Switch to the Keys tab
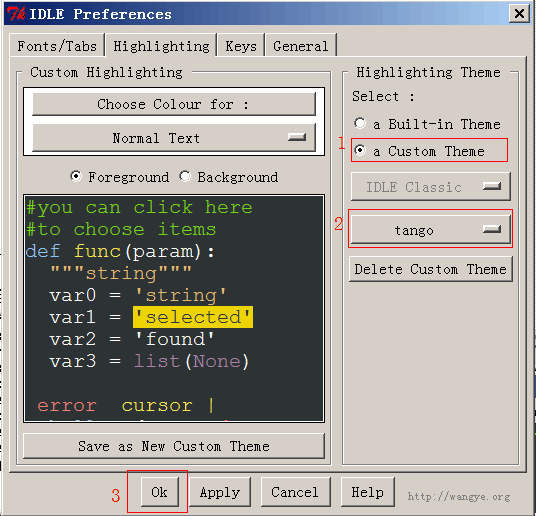The width and height of the screenshot is (536, 516). [x=241, y=46]
